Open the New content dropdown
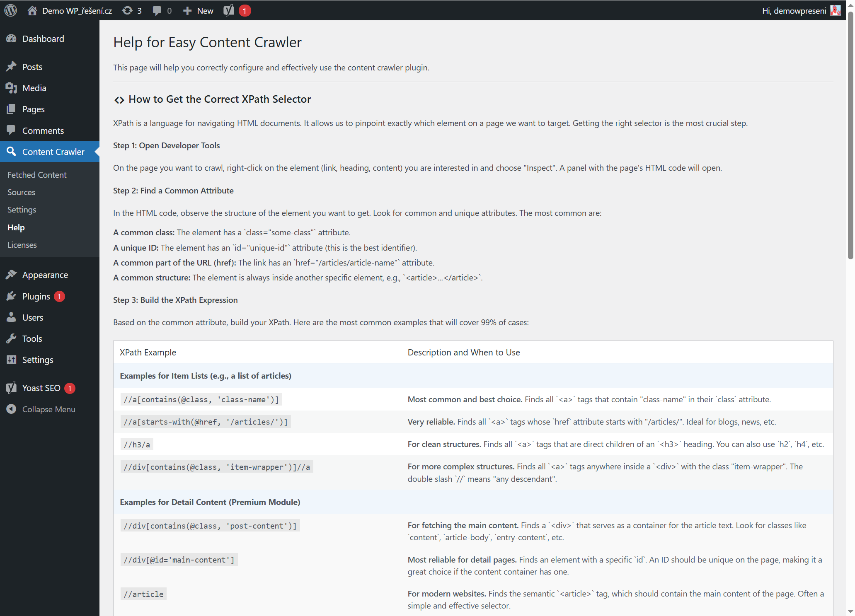 tap(198, 10)
